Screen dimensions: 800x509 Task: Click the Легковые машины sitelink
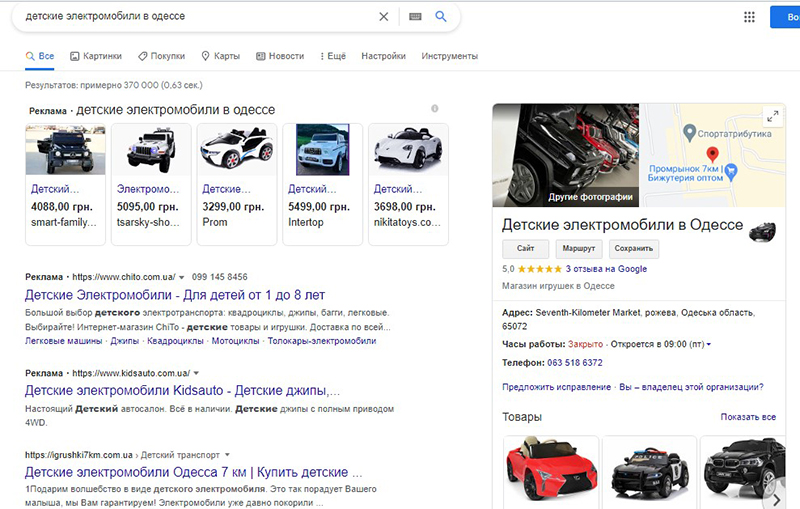pyautogui.click(x=64, y=341)
